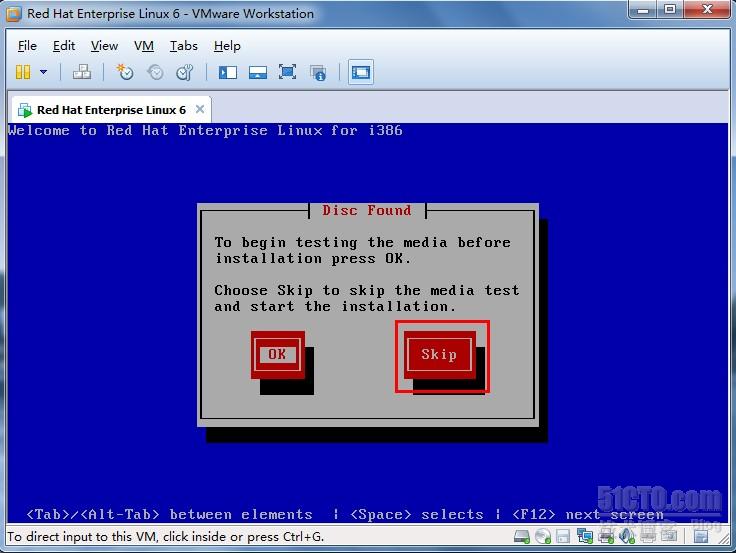Revert the VM to its previous snapshot

pos(155,72)
